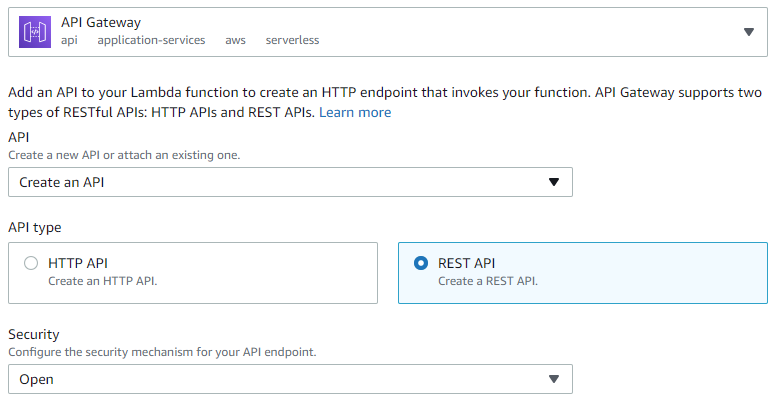The width and height of the screenshot is (777, 400).
Task: Click the API type section label
Action: click(x=34, y=228)
